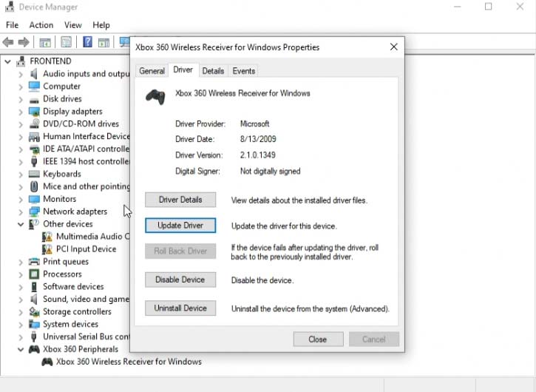Click the driver date 8/13/2009
536x392 pixels.
tap(258, 139)
